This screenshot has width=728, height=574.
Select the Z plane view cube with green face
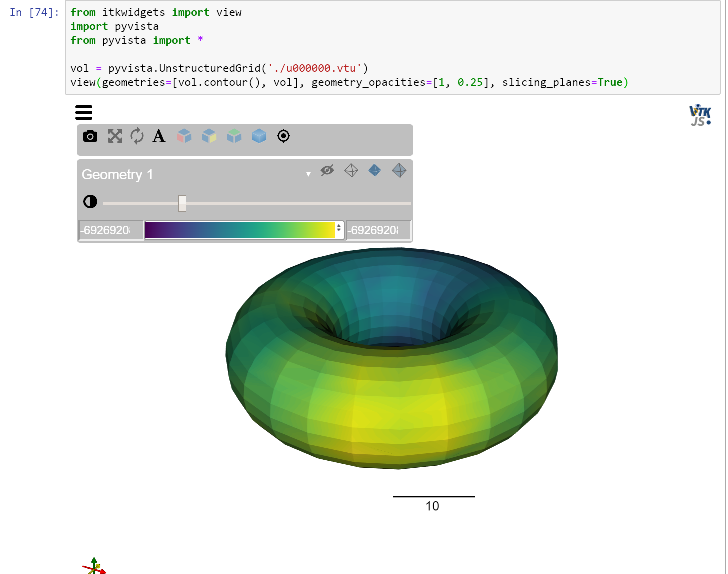(x=234, y=136)
